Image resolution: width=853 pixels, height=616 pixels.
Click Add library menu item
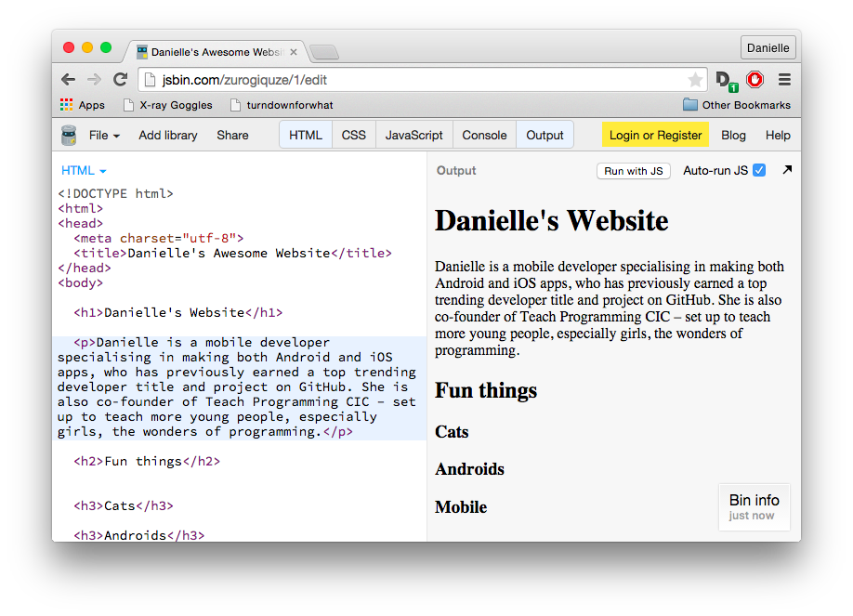pyautogui.click(x=168, y=136)
